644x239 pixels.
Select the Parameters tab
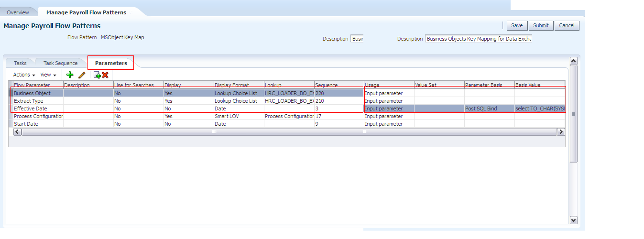point(111,63)
